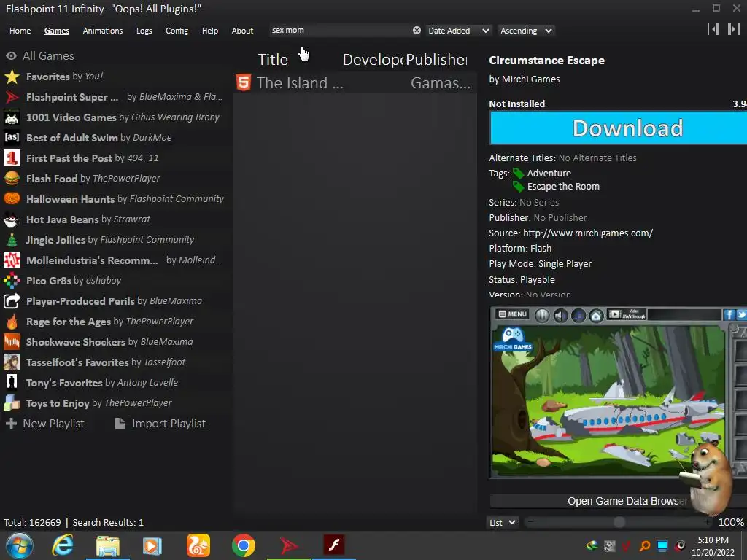
Task: Click the Player-Produced Perils share icon
Action: click(x=12, y=301)
